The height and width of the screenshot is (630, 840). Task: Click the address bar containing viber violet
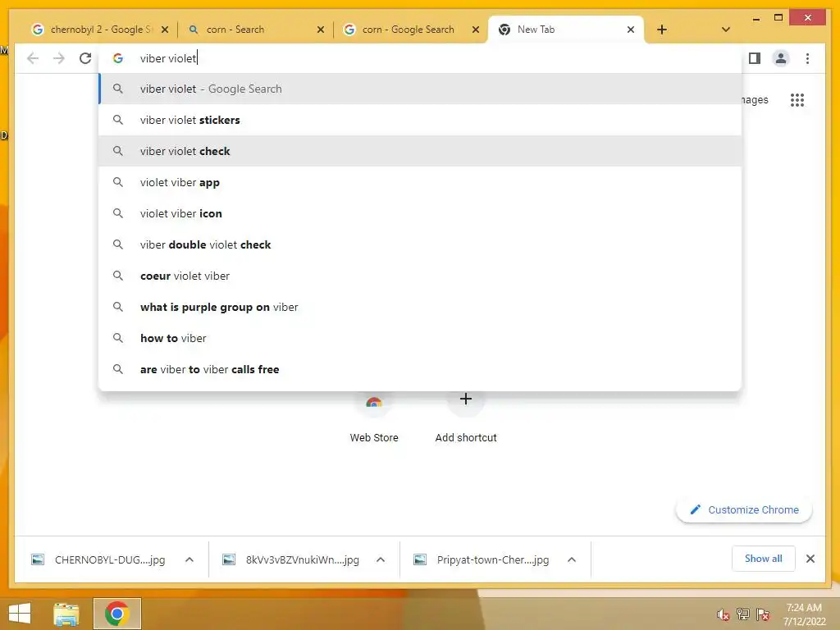(x=421, y=58)
